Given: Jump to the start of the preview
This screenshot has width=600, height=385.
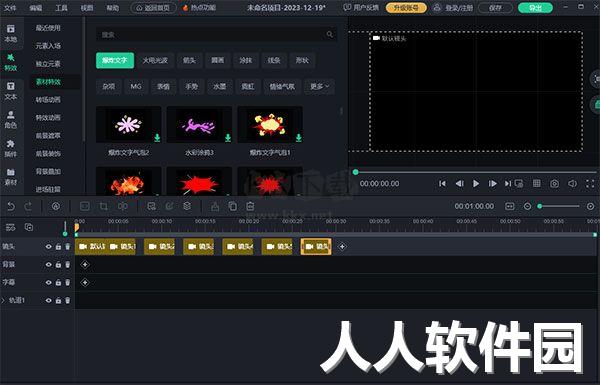Looking at the screenshot, I should coord(442,184).
